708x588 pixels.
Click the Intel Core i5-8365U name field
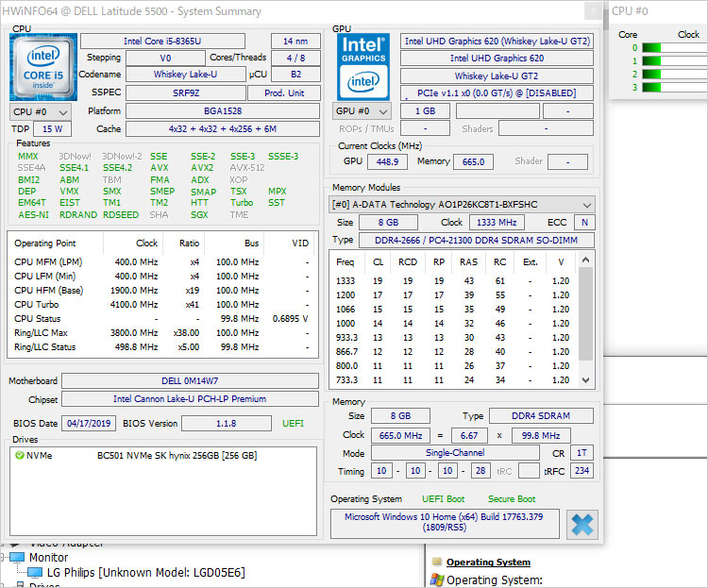click(x=162, y=42)
